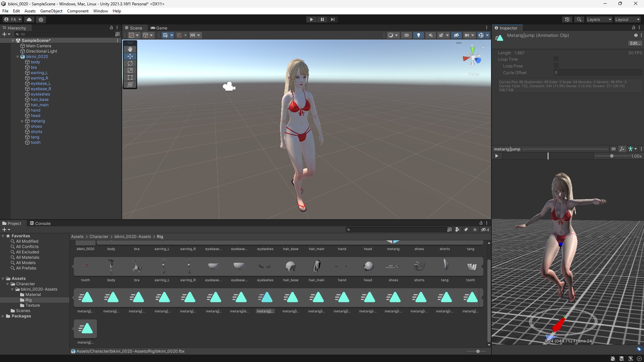Expand the metarig hierarchy item

(x=22, y=121)
